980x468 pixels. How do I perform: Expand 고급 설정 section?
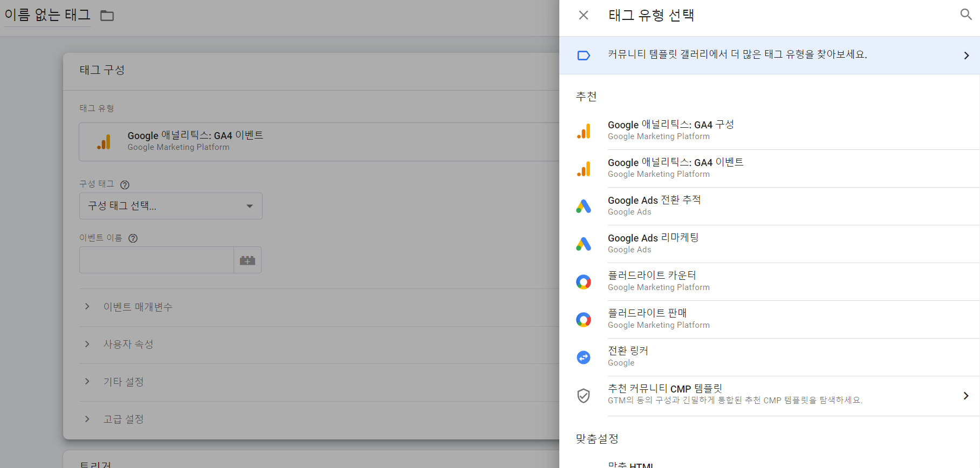pos(319,419)
